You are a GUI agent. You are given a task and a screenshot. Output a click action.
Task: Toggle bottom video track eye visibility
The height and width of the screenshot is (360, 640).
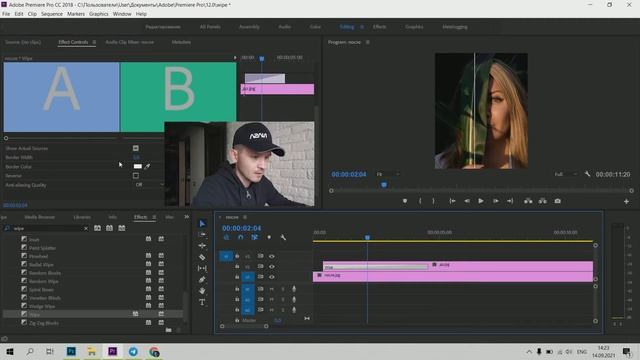272,277
